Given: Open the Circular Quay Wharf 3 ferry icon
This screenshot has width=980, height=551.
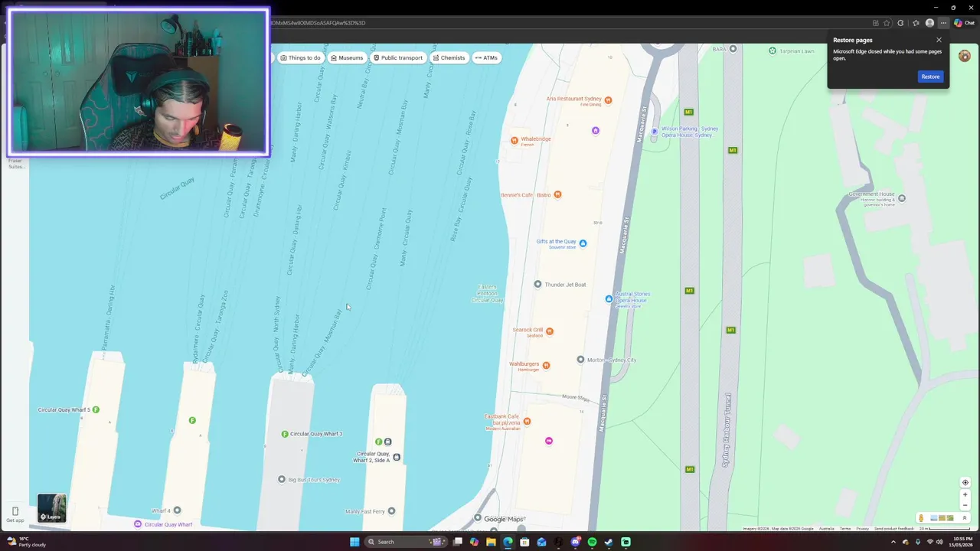Looking at the screenshot, I should pyautogui.click(x=285, y=434).
